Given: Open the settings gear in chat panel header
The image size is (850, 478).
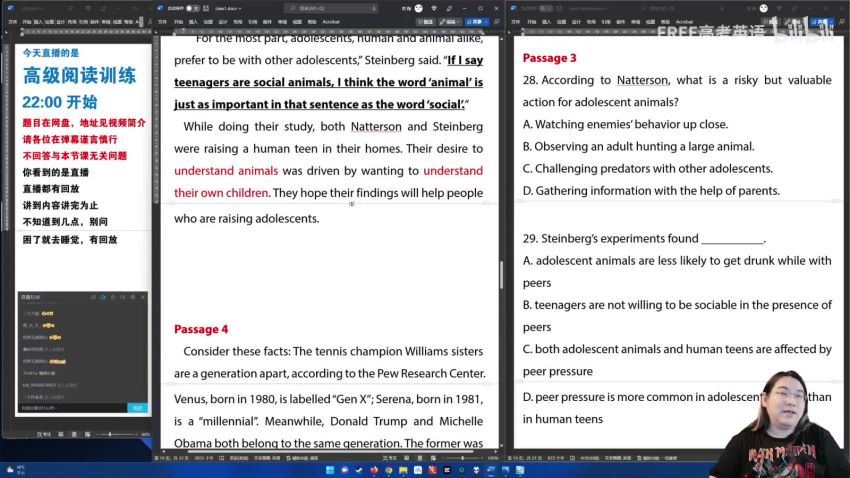Looking at the screenshot, I should 133,297.
